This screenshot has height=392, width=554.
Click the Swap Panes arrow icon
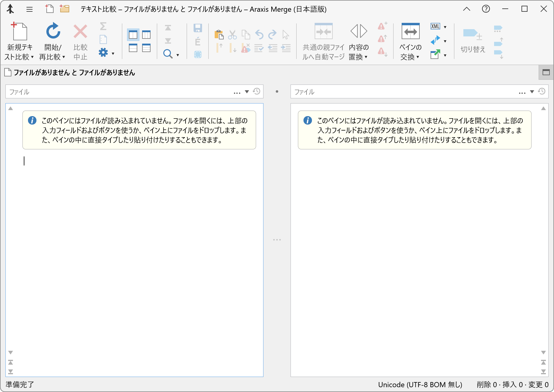(x=410, y=31)
